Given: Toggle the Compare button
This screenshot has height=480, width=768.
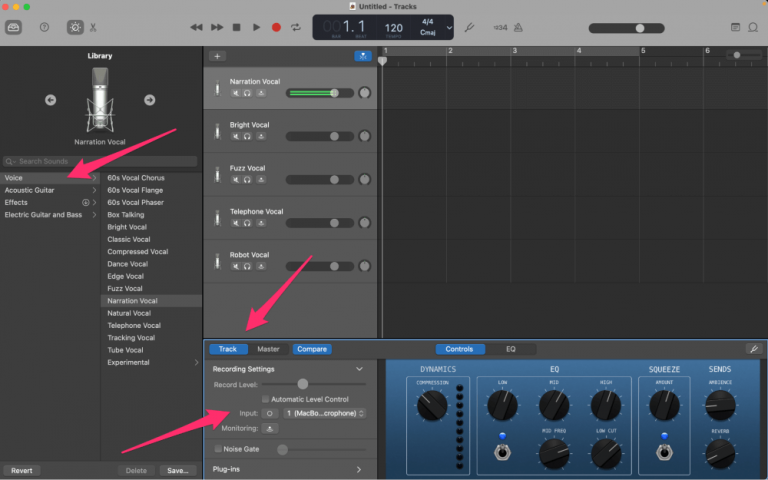Looking at the screenshot, I should [x=312, y=349].
